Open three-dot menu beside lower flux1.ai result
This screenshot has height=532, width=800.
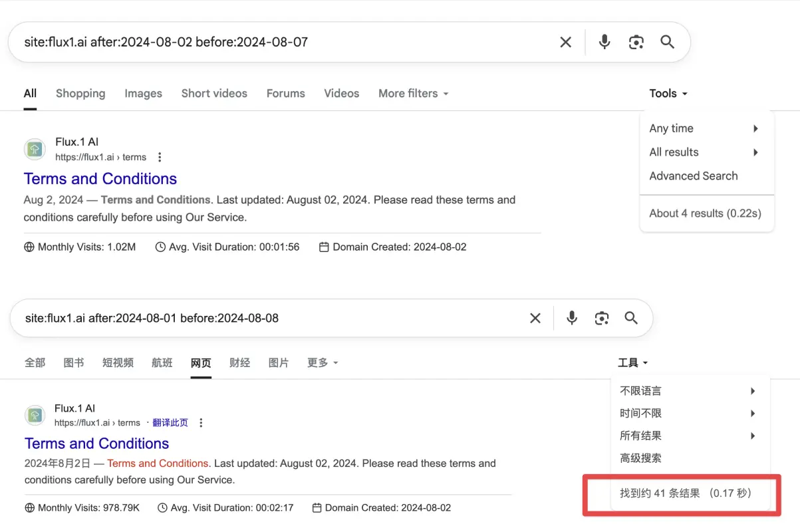pos(201,423)
